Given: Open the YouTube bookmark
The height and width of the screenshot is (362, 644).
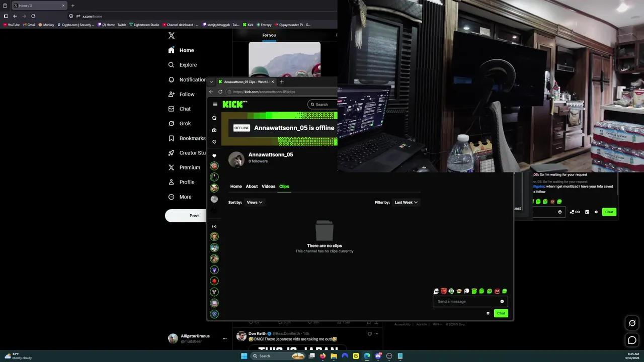Looking at the screenshot, I should 12,25.
